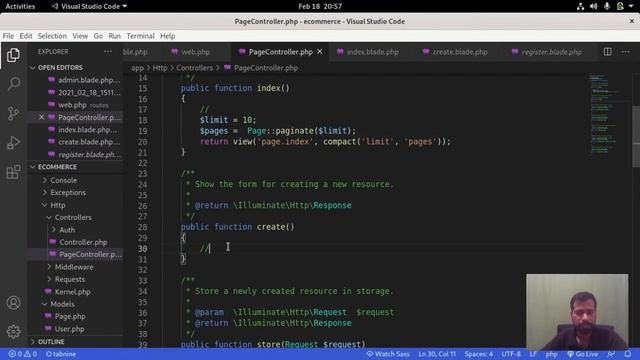Image resolution: width=640 pixels, height=360 pixels.
Task: Expand the Exceptions folder
Action: click(68, 192)
